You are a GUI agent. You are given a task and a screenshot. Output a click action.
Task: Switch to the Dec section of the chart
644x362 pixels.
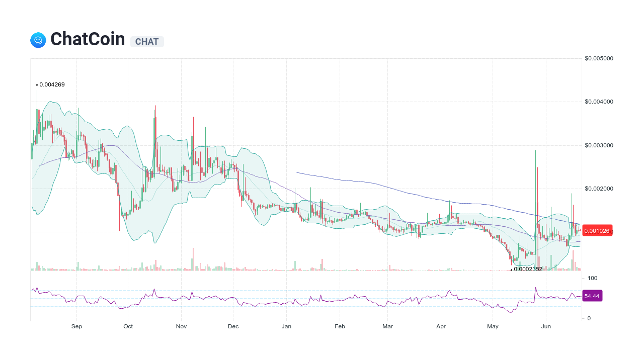coord(233,326)
